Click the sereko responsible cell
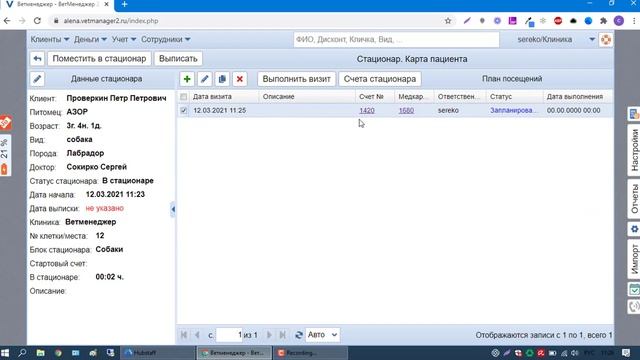 [448, 111]
